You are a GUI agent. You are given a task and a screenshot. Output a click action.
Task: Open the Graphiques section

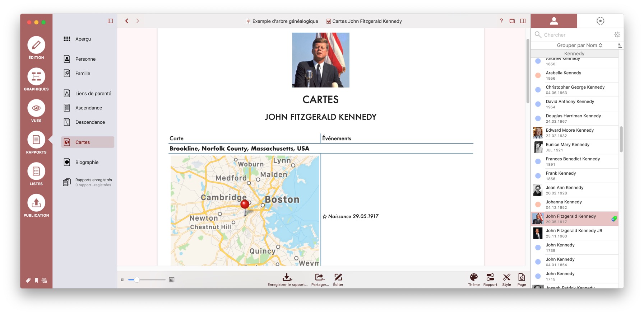coord(36,79)
